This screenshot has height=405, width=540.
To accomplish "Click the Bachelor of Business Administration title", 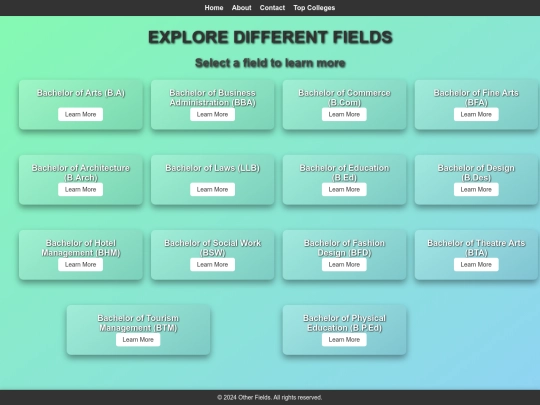I will pyautogui.click(x=212, y=98).
